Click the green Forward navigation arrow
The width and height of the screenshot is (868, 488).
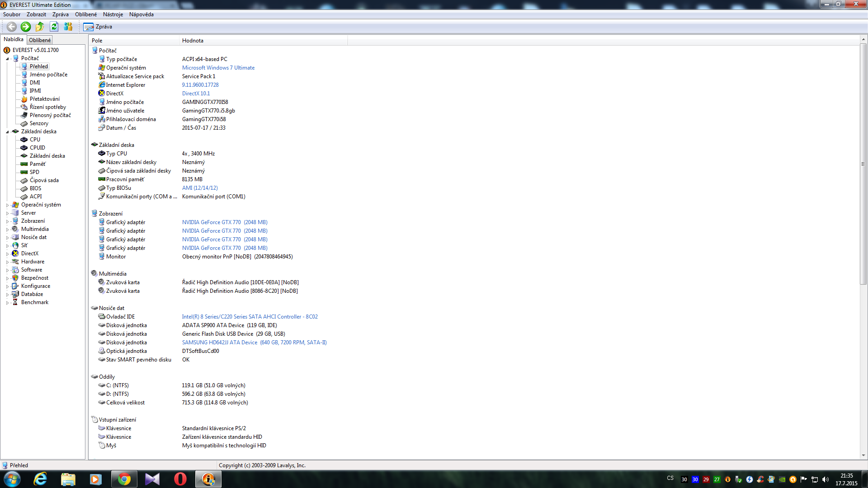26,27
